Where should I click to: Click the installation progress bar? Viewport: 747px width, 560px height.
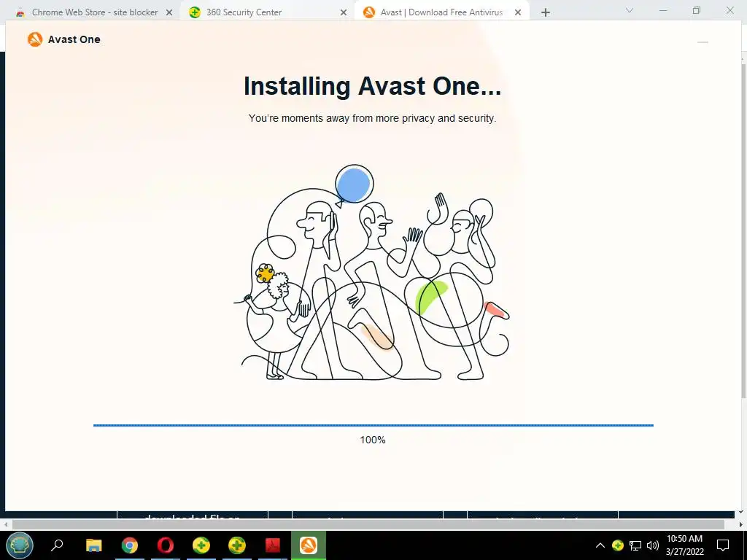click(x=373, y=425)
